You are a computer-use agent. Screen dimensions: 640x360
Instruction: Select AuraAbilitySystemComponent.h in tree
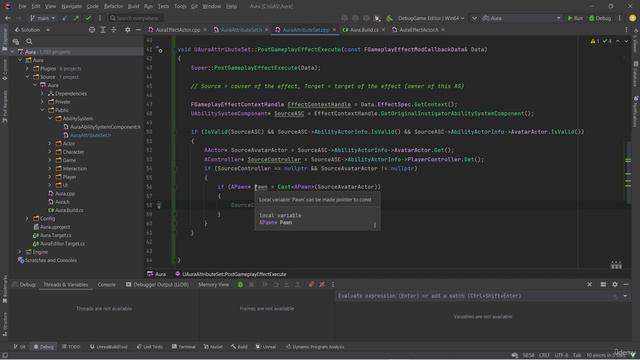[x=105, y=127]
